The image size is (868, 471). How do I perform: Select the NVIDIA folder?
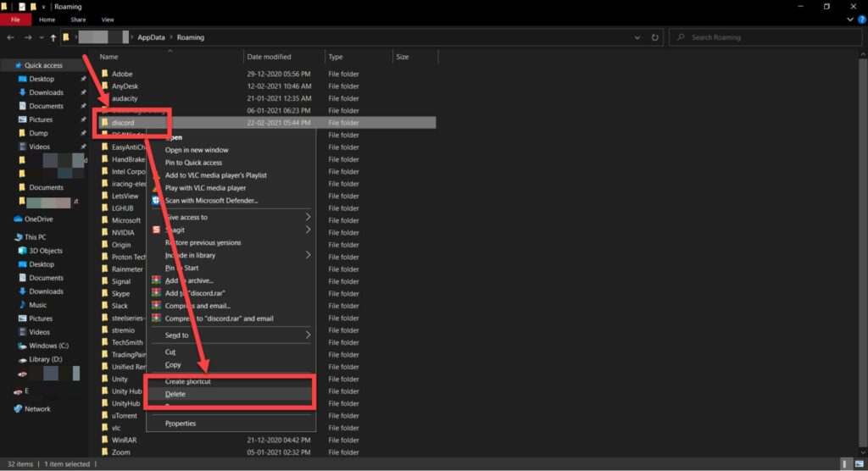coord(123,233)
